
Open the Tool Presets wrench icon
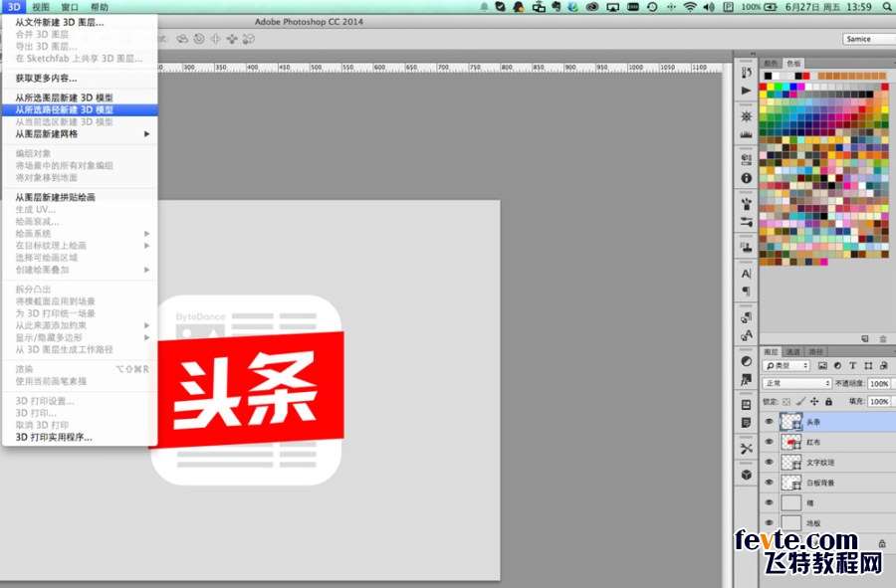point(747,449)
